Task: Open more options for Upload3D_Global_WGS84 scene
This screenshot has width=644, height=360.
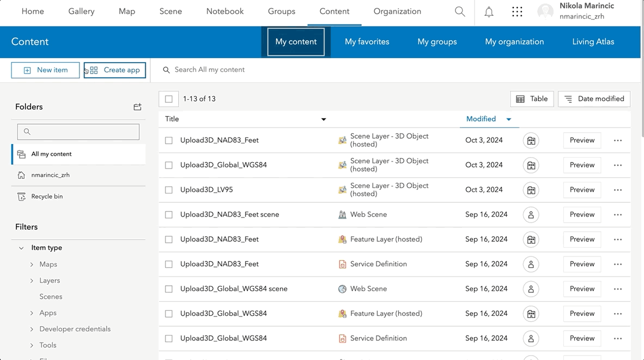Action: pos(617,289)
